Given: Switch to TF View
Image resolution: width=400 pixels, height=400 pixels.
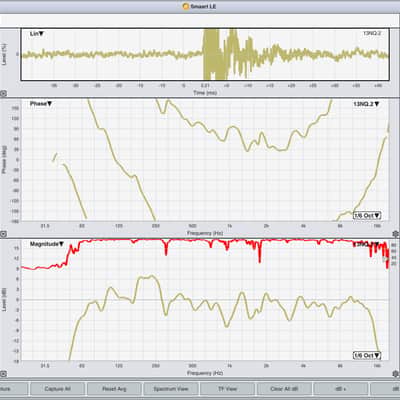Looking at the screenshot, I should point(227,389).
